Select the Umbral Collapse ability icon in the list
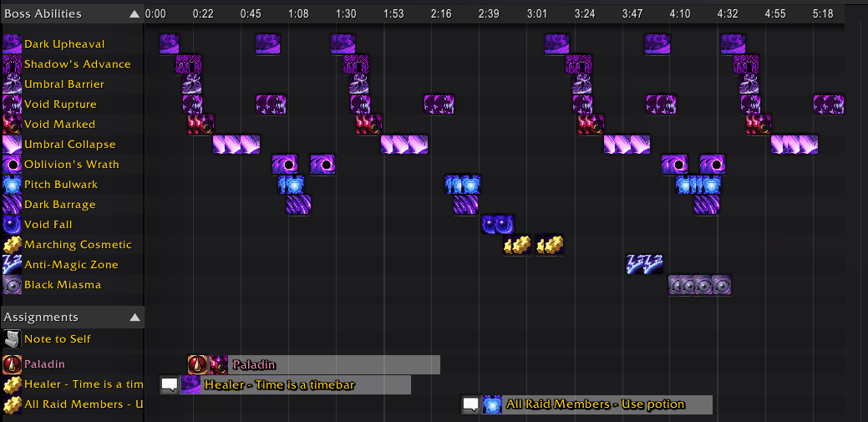This screenshot has height=422, width=868. [13, 144]
